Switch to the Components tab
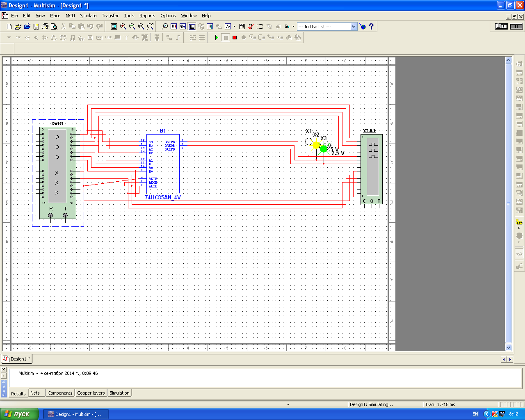This screenshot has height=420, width=525. [x=60, y=393]
